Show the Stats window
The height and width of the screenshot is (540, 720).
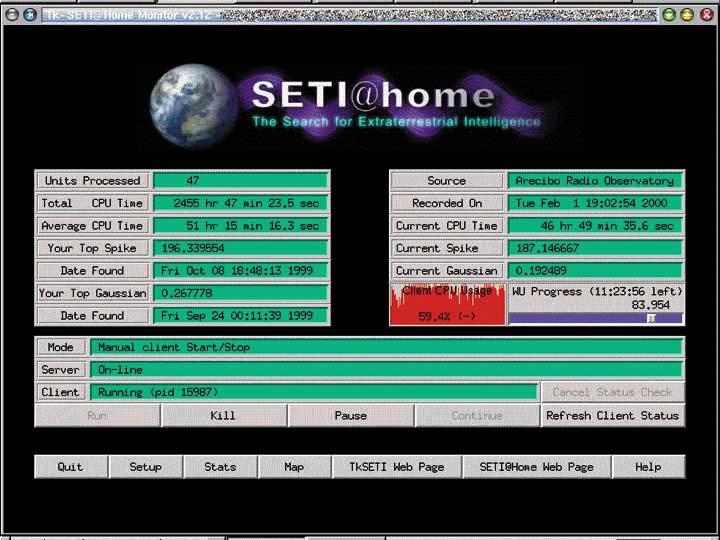tap(220, 467)
